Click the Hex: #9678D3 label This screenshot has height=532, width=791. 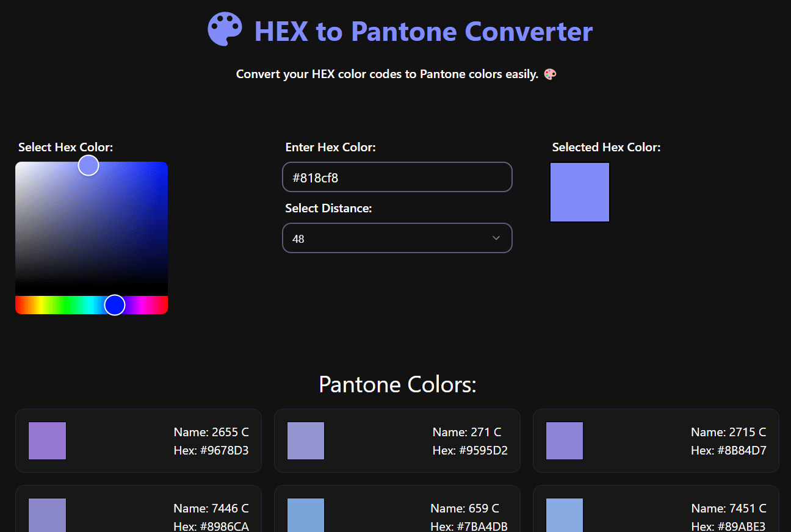[211, 449]
